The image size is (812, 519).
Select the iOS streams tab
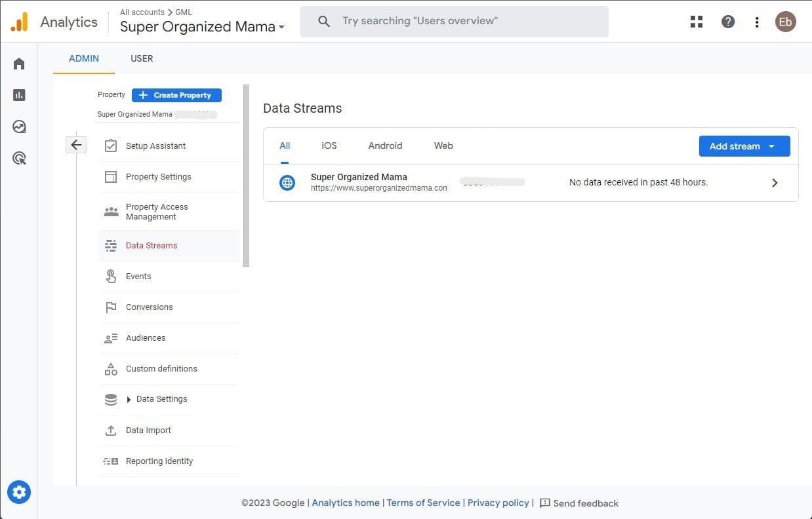click(329, 145)
